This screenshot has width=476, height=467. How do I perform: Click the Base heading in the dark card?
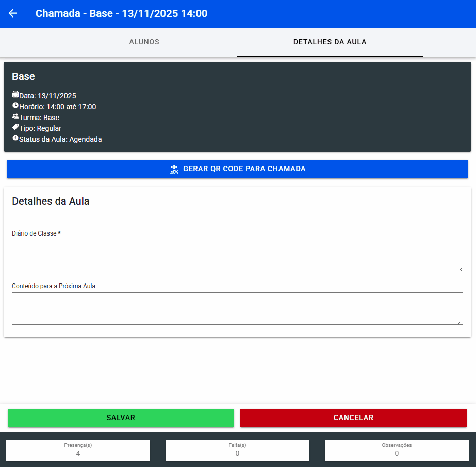coord(23,76)
